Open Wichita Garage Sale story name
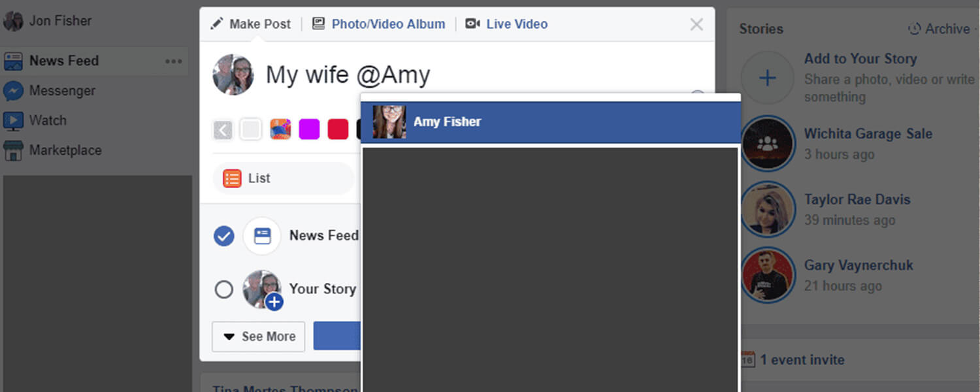The width and height of the screenshot is (980, 392). click(x=868, y=134)
